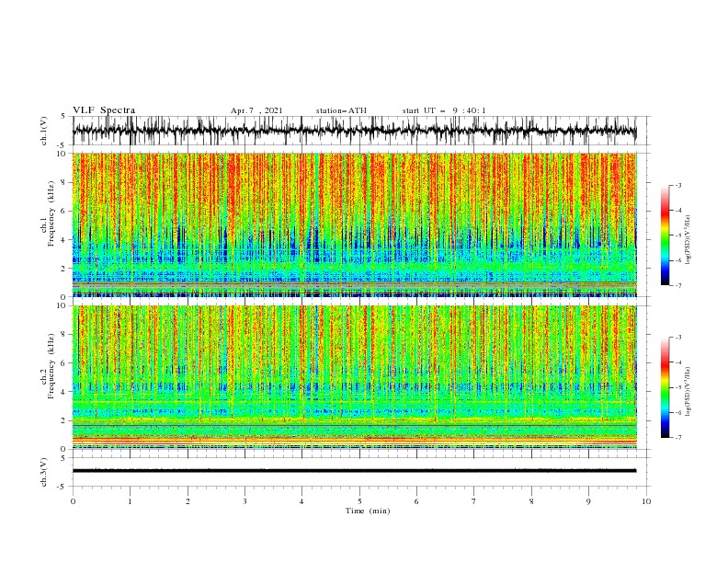Image resolution: width=728 pixels, height=563 pixels.
Task: Click tick label "8" on the time axis
Action: (531, 501)
